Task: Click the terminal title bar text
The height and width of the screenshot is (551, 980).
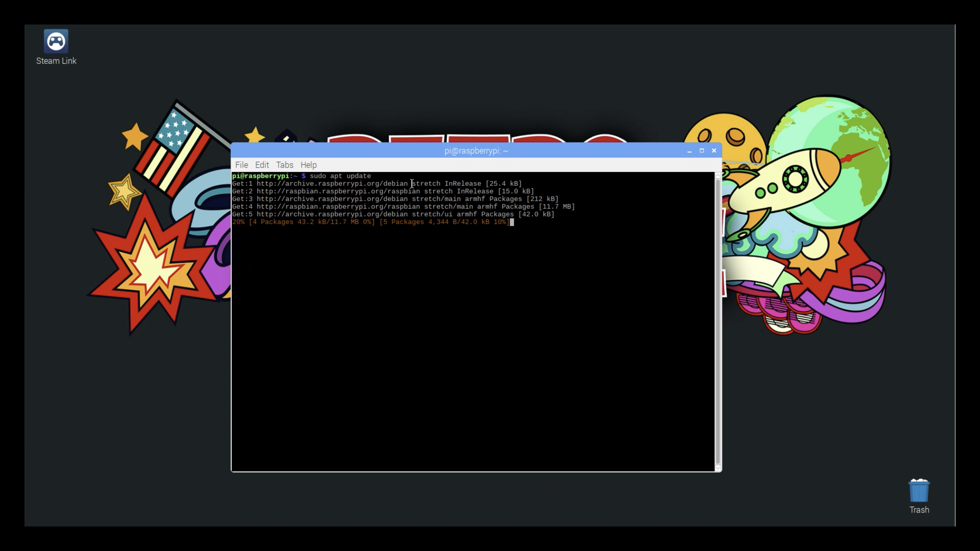Action: (x=476, y=151)
